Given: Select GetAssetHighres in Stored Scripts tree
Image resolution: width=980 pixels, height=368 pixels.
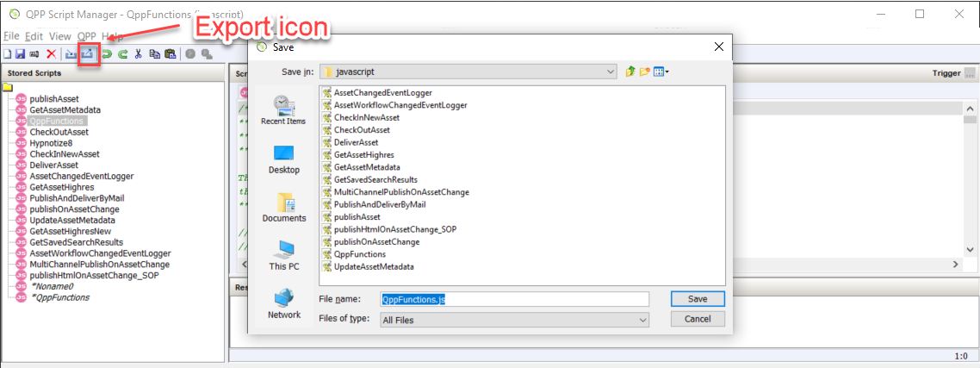Looking at the screenshot, I should (x=62, y=187).
